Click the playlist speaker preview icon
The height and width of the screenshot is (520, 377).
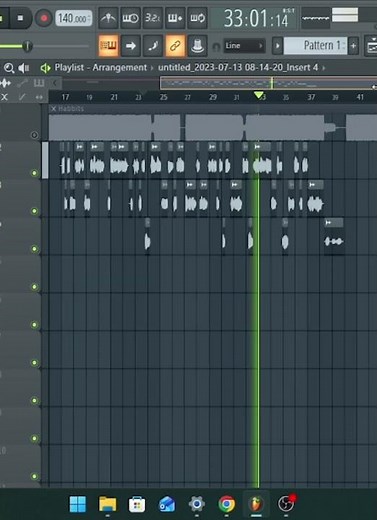click(23, 68)
